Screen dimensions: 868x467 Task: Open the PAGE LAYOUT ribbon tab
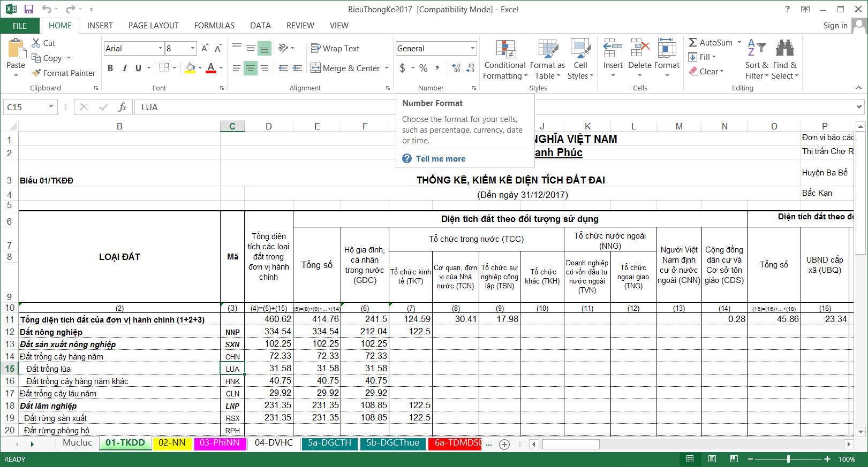153,25
